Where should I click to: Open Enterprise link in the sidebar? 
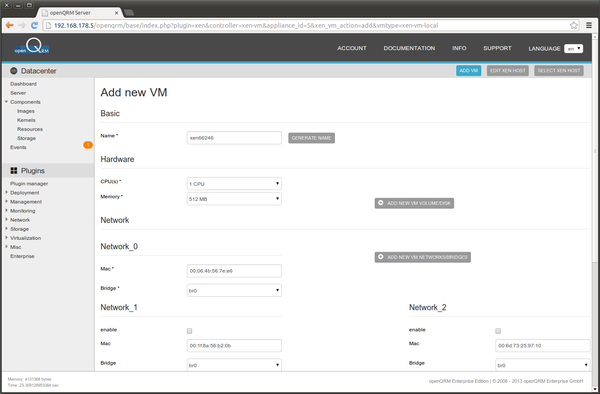click(x=22, y=256)
